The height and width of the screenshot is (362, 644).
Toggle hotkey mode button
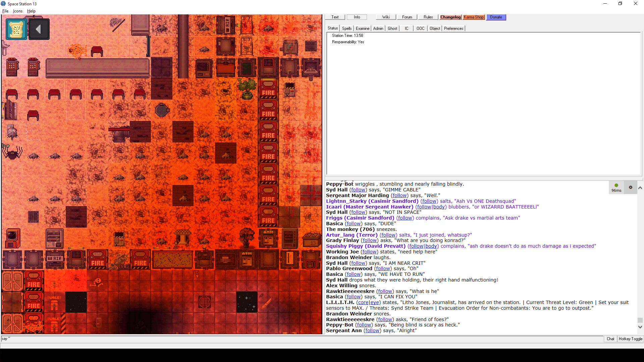coord(631,339)
